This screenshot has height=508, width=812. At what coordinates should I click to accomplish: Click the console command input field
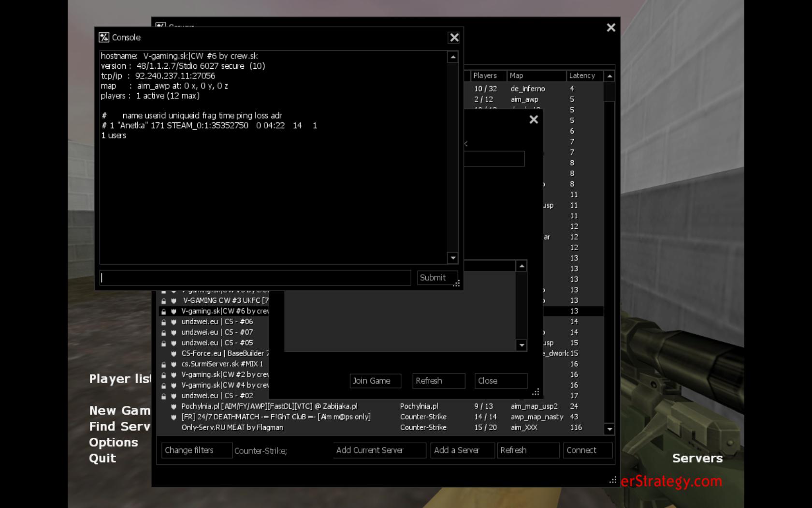coord(255,277)
